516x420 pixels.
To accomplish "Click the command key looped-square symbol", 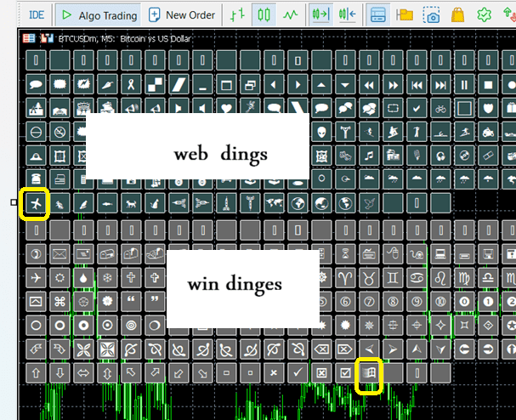I will (60, 302).
